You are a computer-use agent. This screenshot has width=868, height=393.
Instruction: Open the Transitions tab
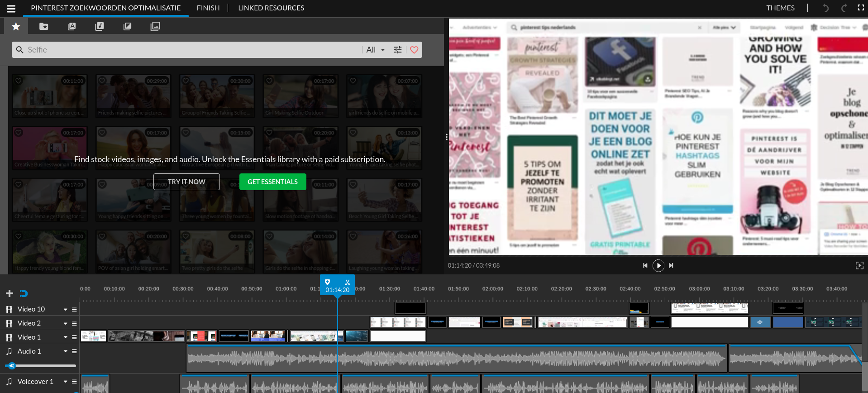(127, 26)
